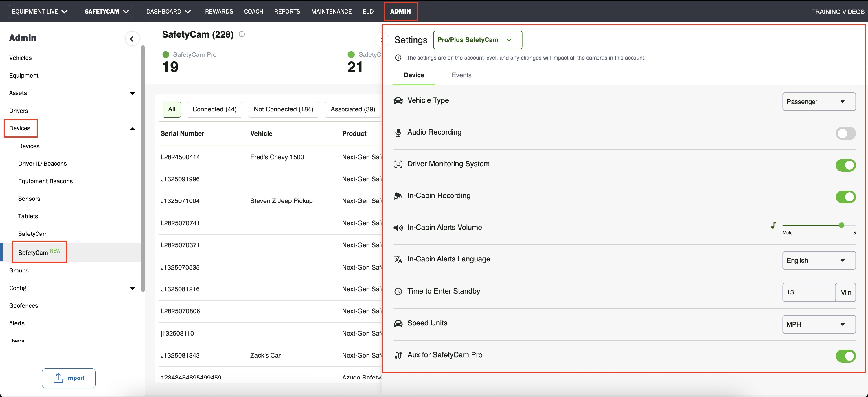
Task: Click the Import button
Action: (69, 378)
